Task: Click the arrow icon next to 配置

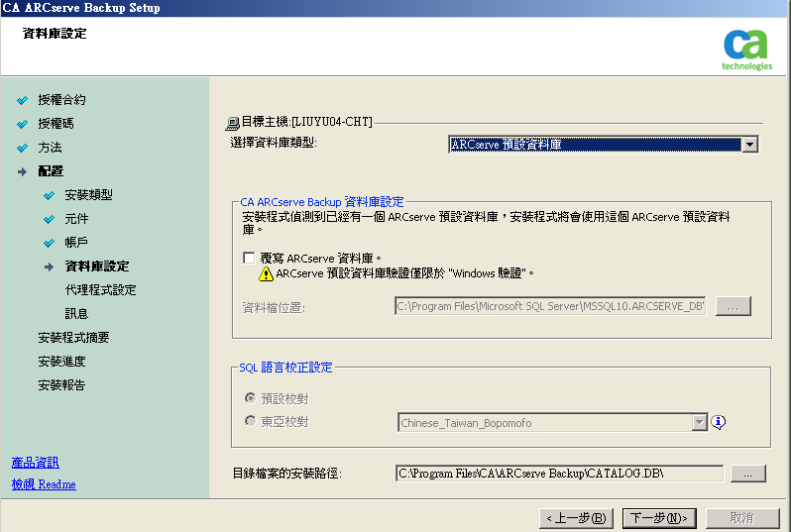Action: [x=22, y=172]
